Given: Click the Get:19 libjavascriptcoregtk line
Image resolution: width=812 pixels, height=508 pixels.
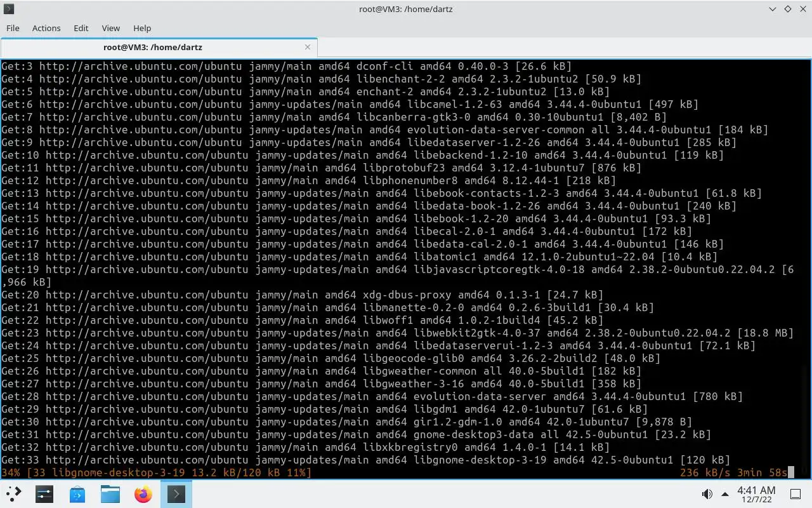Looking at the screenshot, I should point(397,276).
